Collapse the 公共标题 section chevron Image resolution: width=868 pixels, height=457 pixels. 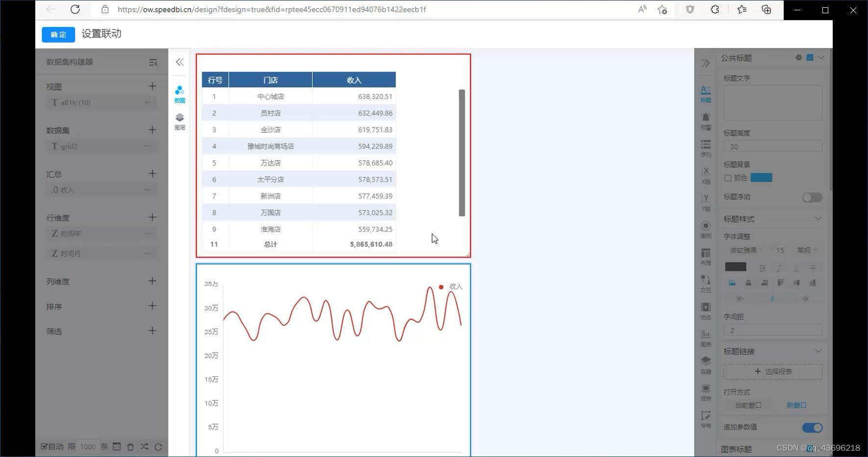coord(821,57)
